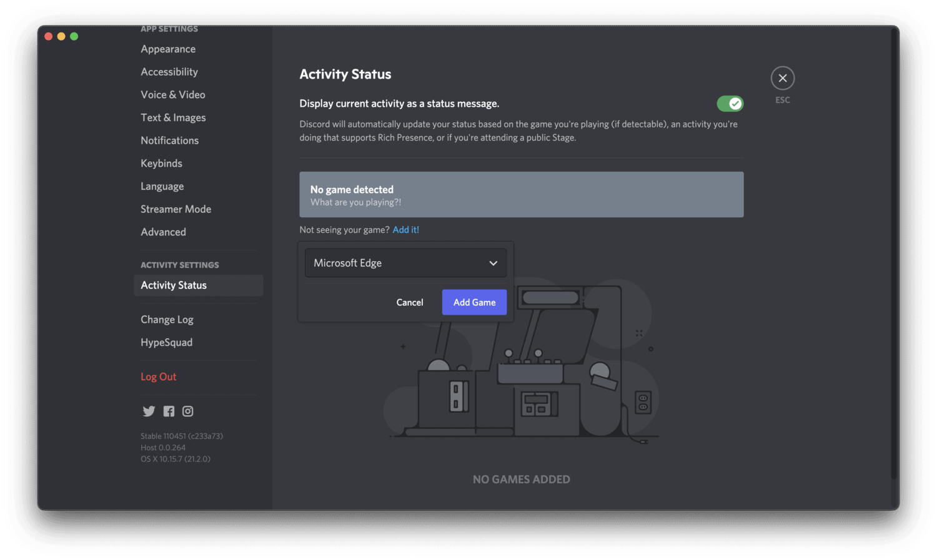Open the Microsoft Edge game dropdown

(405, 263)
